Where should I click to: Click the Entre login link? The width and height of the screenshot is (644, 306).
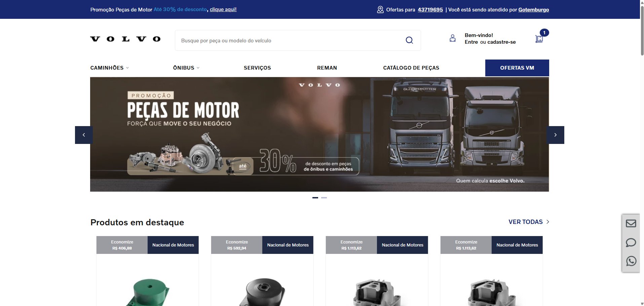(x=471, y=42)
